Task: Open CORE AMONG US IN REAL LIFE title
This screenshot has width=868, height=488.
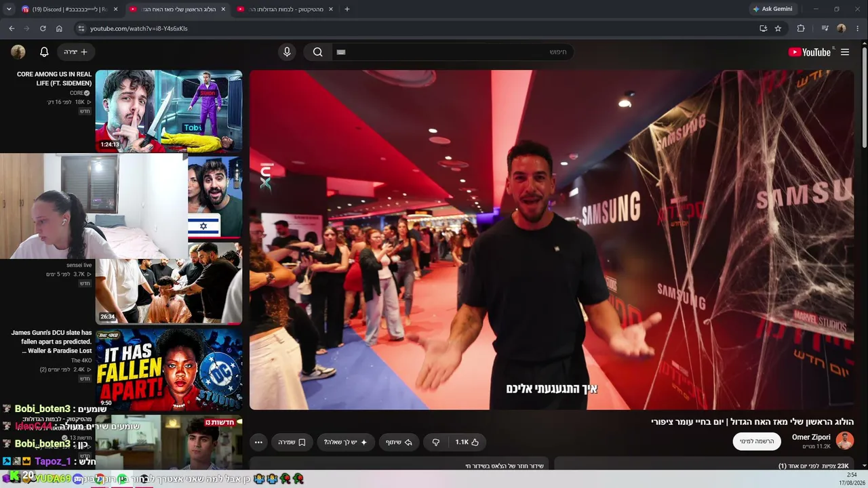Action: 54,79
